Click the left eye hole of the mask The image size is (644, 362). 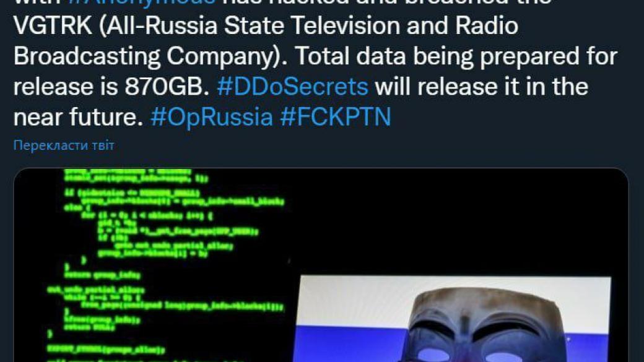click(x=432, y=355)
